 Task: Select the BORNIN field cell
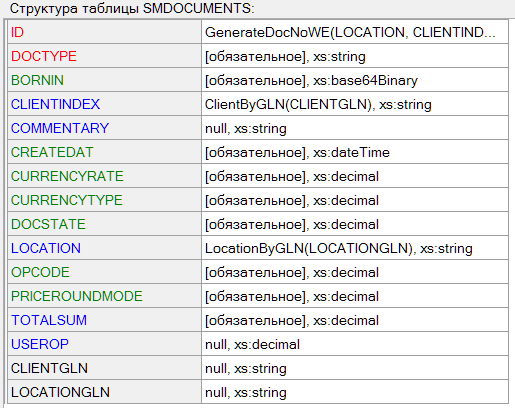(104, 80)
